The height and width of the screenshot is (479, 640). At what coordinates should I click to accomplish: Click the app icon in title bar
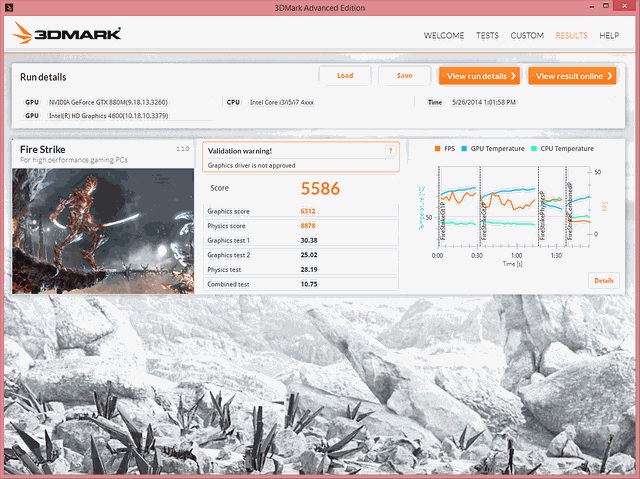click(x=9, y=7)
